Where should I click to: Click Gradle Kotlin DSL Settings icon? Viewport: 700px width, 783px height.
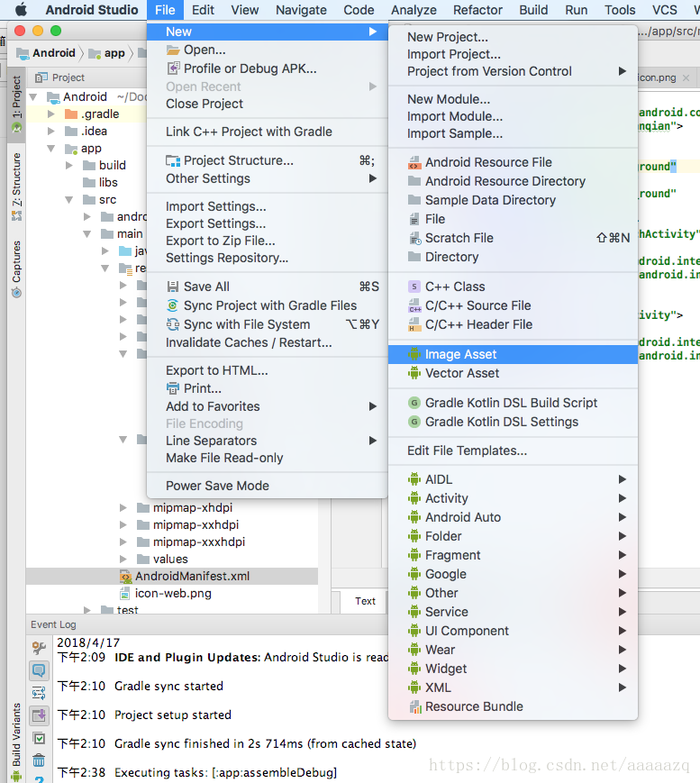(414, 422)
